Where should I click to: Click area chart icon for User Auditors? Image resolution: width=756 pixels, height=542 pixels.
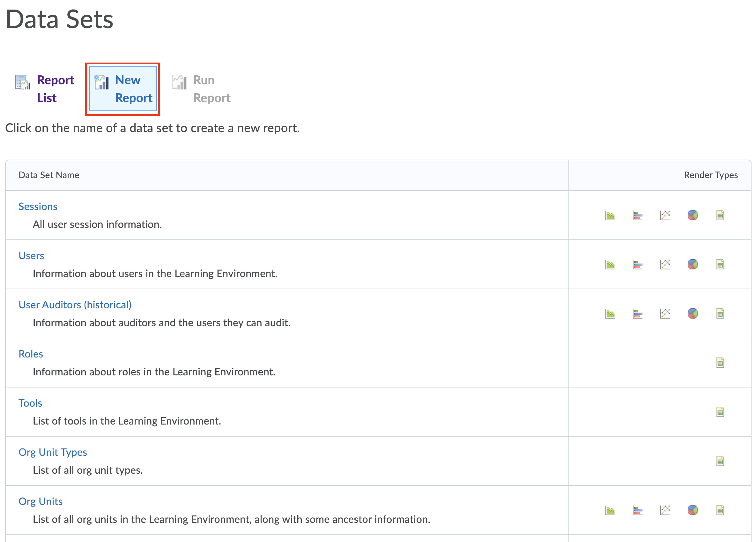coord(610,313)
